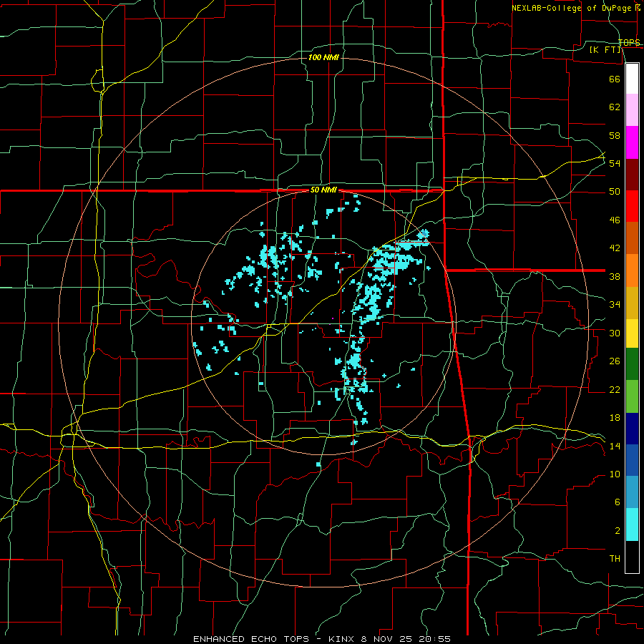Click the TH threshold label in legend
644x644 pixels.
(615, 559)
